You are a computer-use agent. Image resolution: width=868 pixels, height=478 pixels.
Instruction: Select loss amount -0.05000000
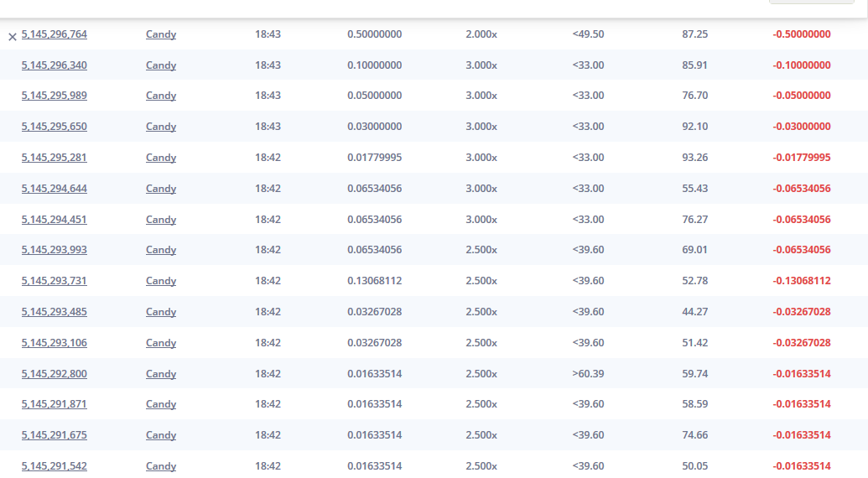(x=802, y=96)
